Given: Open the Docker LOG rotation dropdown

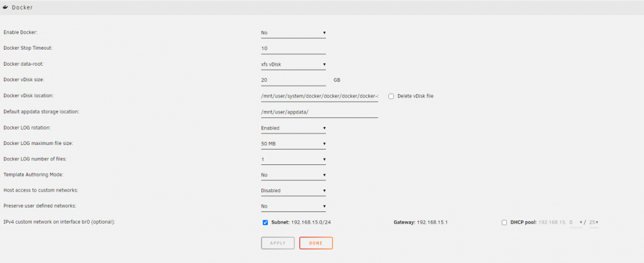Looking at the screenshot, I should (x=293, y=128).
